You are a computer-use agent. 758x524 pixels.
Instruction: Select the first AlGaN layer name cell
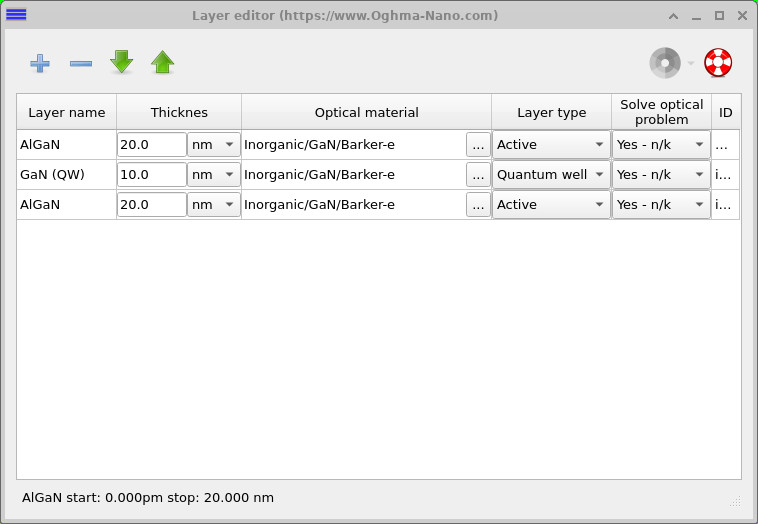[x=66, y=145]
